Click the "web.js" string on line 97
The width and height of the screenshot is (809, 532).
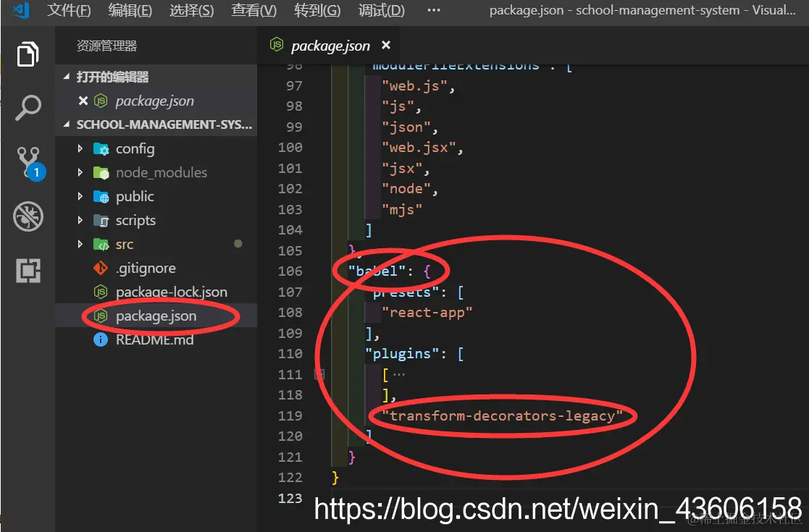(414, 86)
